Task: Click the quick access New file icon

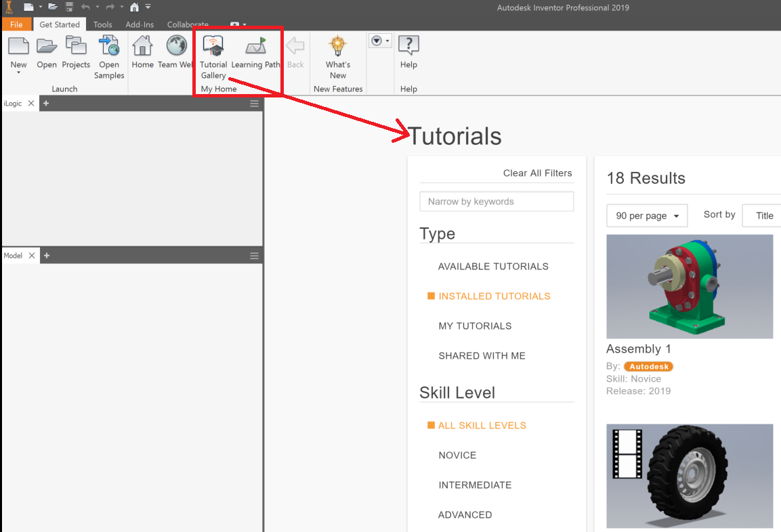Action: pyautogui.click(x=28, y=7)
